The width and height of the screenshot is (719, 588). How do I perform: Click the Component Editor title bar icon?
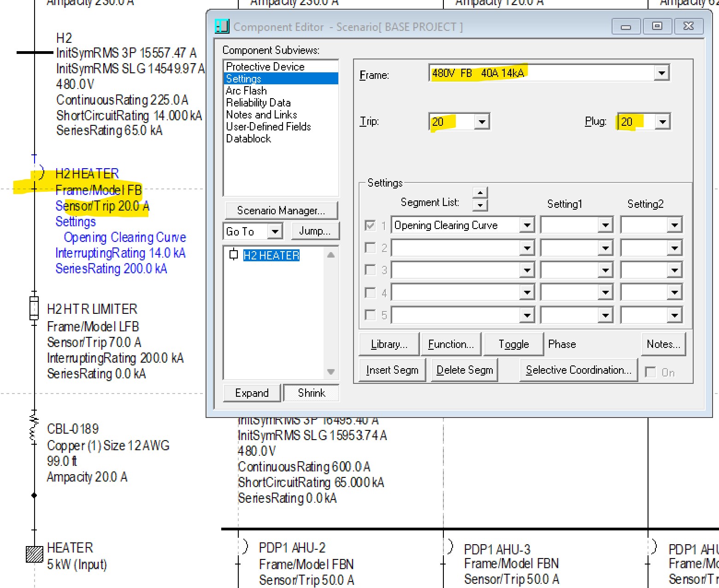(222, 26)
